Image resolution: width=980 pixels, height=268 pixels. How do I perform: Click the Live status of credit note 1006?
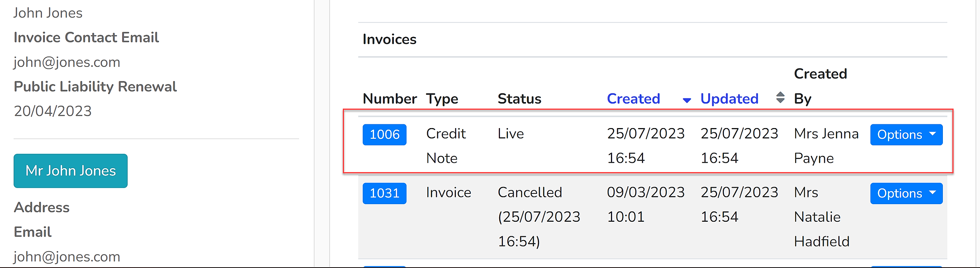point(511,134)
